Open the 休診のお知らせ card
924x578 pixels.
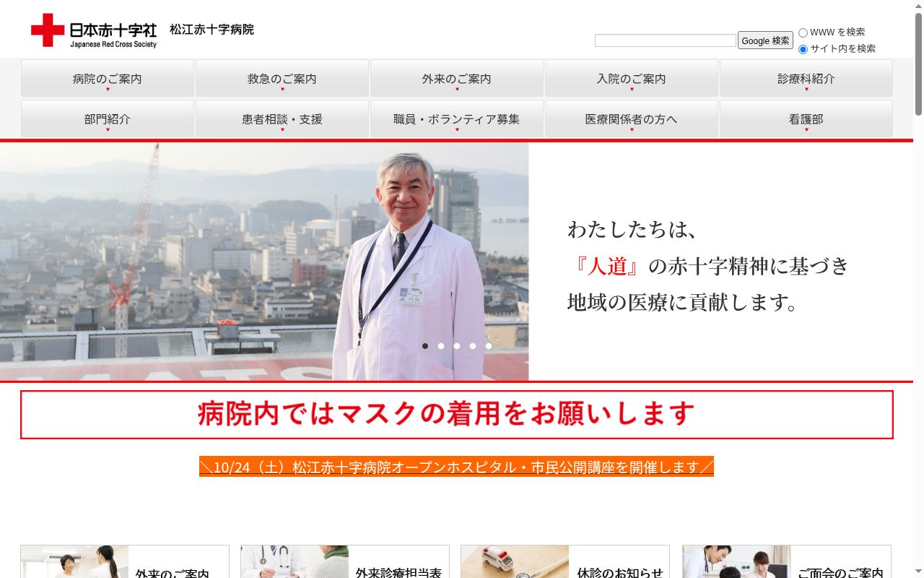[565, 562]
